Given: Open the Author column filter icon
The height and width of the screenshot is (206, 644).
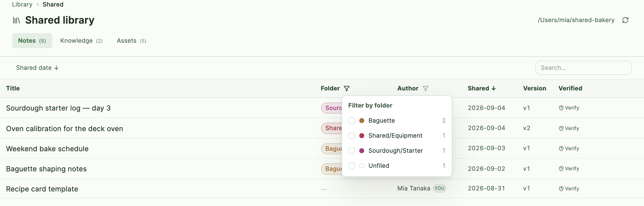Looking at the screenshot, I should (x=426, y=88).
